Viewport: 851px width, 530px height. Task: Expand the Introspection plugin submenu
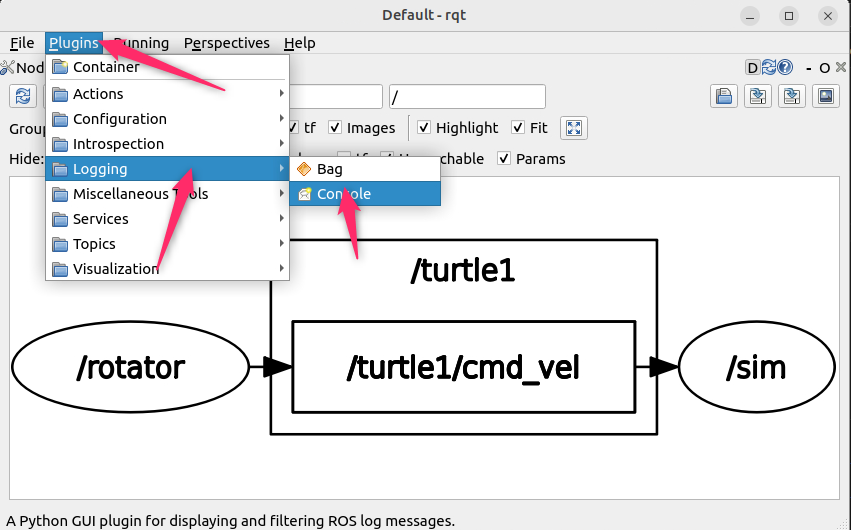[118, 144]
